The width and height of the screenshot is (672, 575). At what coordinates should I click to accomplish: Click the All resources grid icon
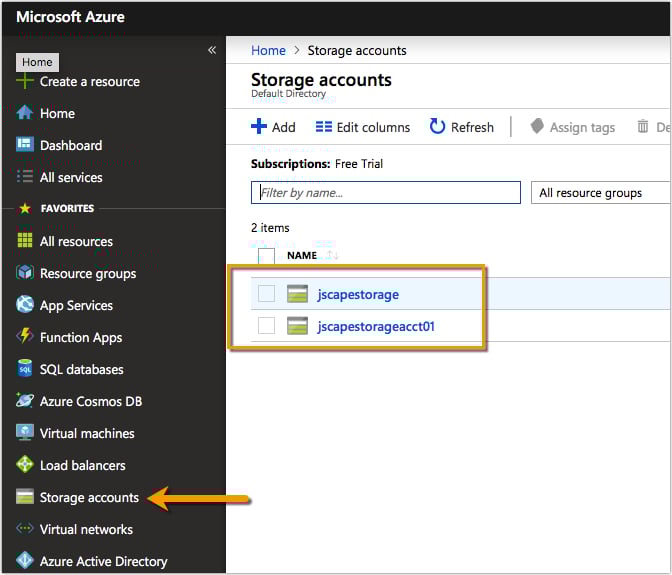click(25, 241)
